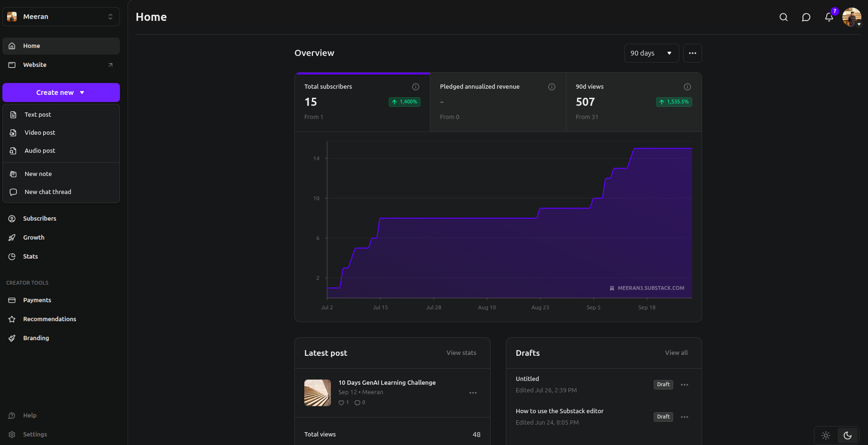Open Overview section more options button

[692, 53]
